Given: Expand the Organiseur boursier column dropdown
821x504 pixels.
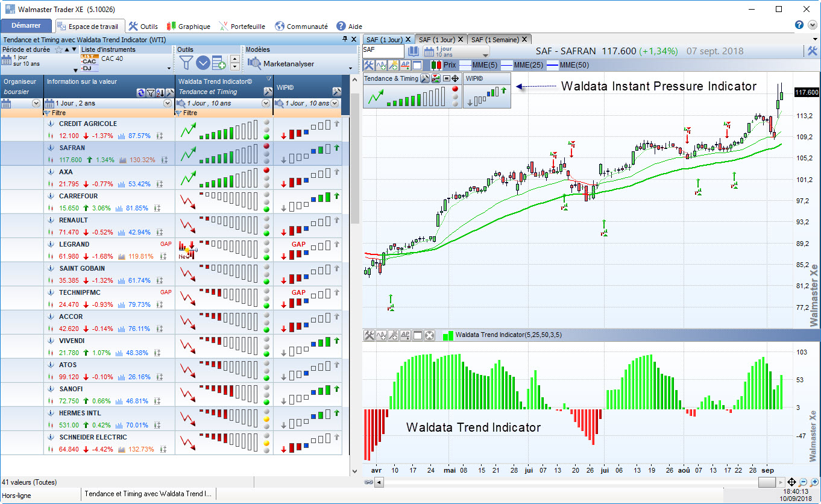Looking at the screenshot, I should coord(36,103).
